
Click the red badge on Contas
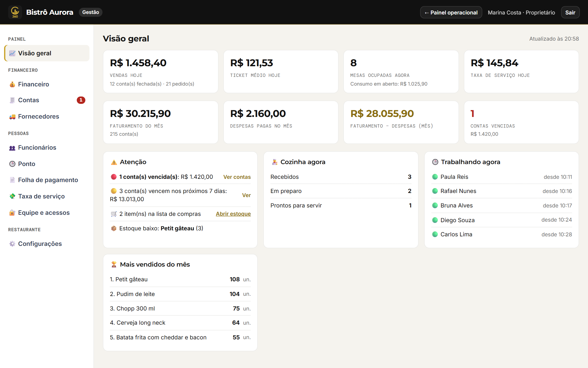tap(81, 100)
